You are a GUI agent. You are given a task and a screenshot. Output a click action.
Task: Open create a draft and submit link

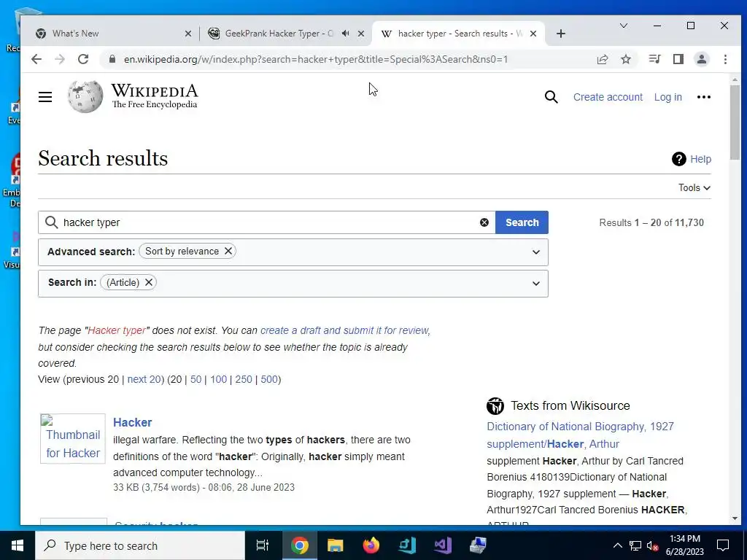click(344, 330)
